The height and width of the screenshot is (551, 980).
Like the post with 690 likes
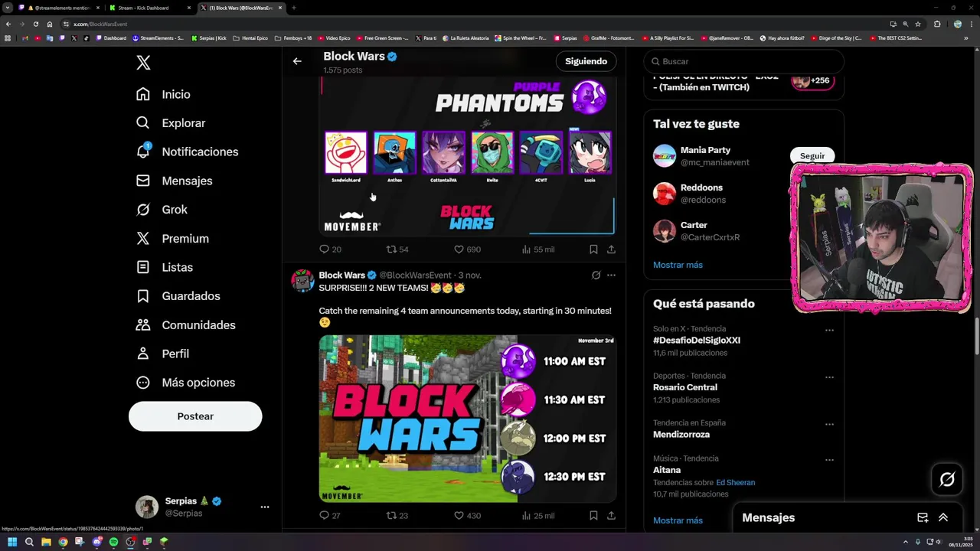click(x=467, y=249)
